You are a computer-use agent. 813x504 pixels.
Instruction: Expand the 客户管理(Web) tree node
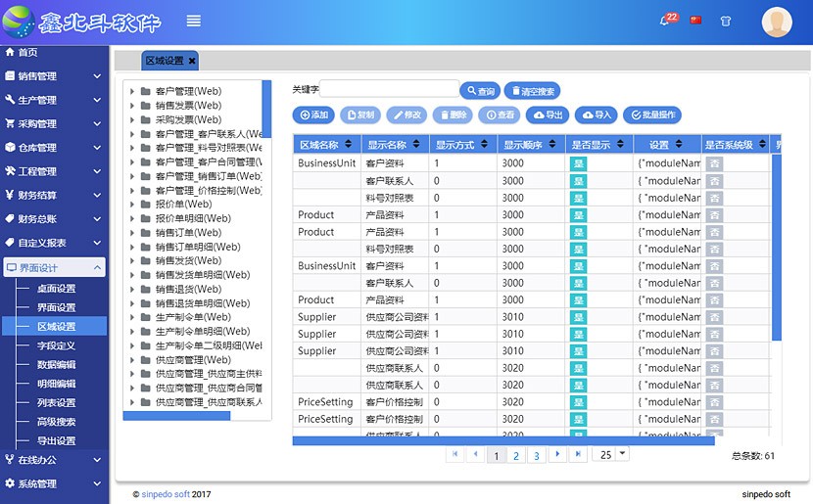pyautogui.click(x=131, y=91)
